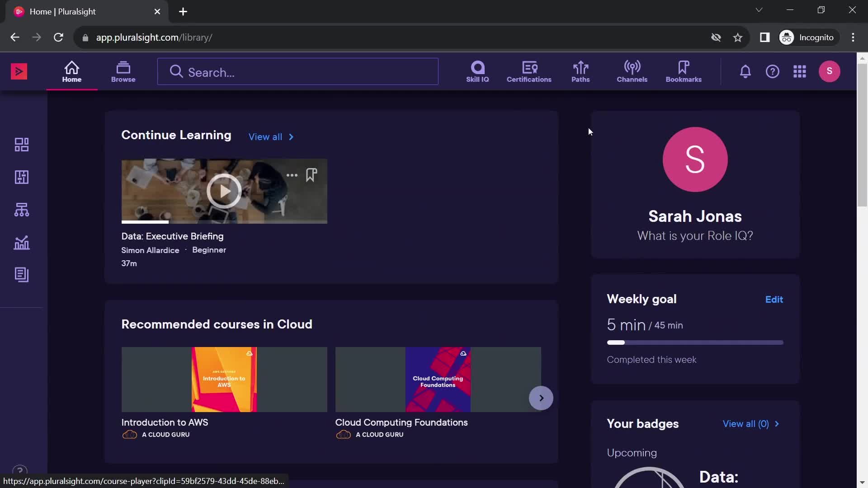868x488 pixels.
Task: View all Continue Learning courses
Action: tap(271, 137)
